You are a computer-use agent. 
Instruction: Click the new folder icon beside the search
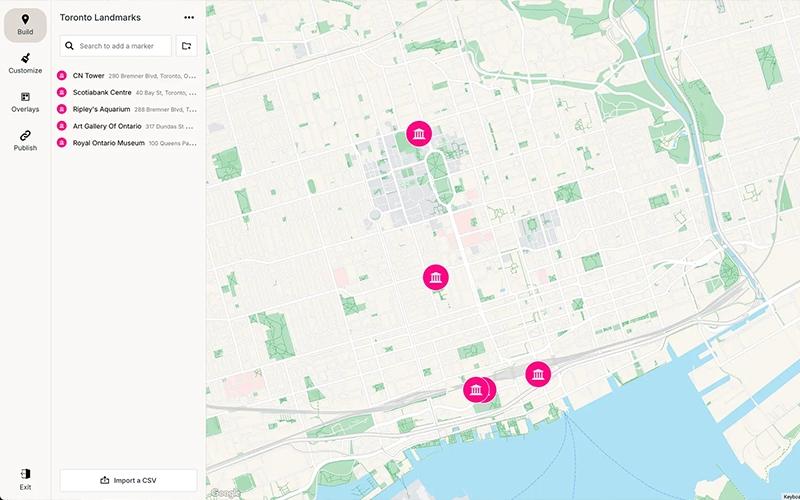(186, 46)
